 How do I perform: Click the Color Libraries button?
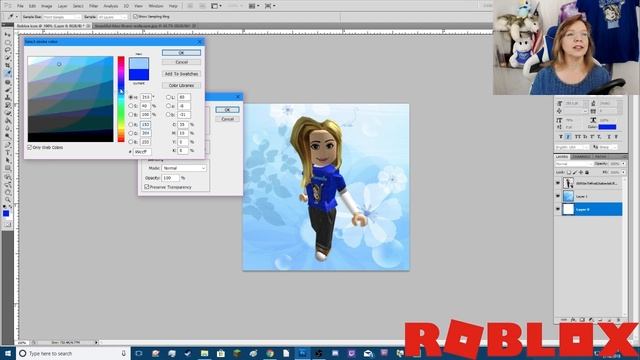[x=181, y=85]
